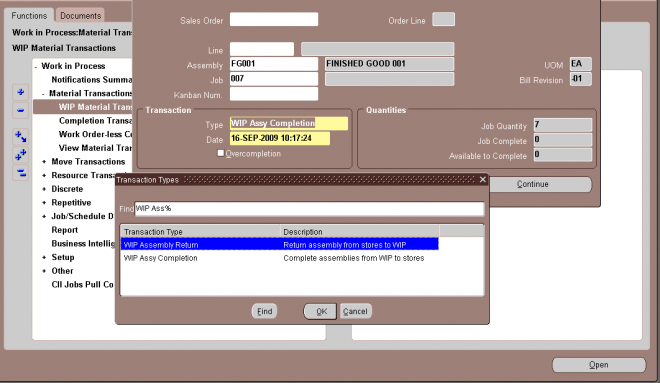Screen dimensions: 660x383
Task: Select WIP Assy Completion list row
Action: pos(279,258)
